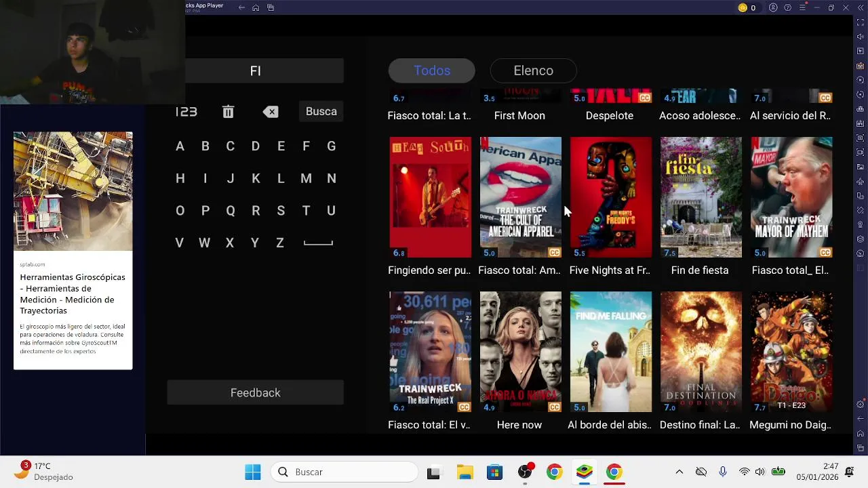The width and height of the screenshot is (868, 488).
Task: Open the Five Nights at Freddy's poster
Action: click(x=610, y=197)
